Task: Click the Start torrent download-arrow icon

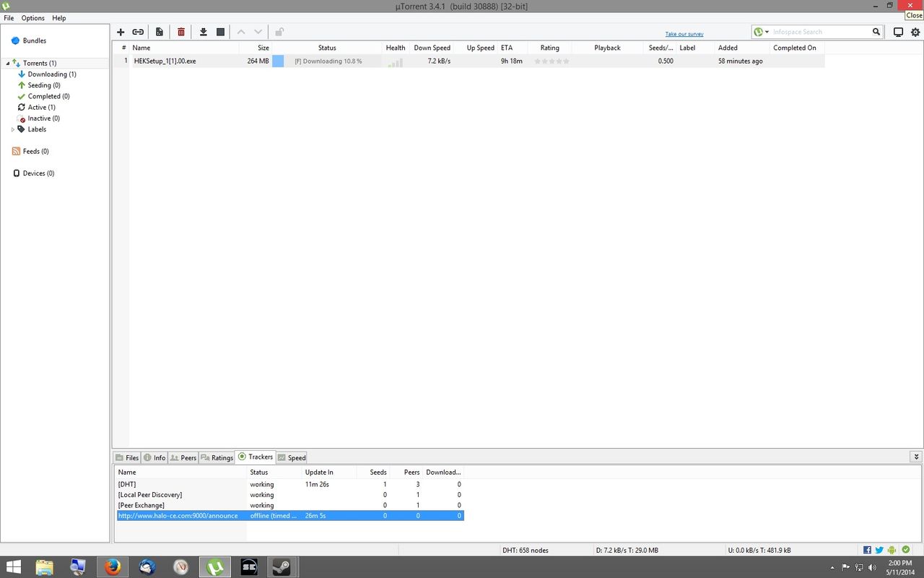Action: tap(204, 32)
